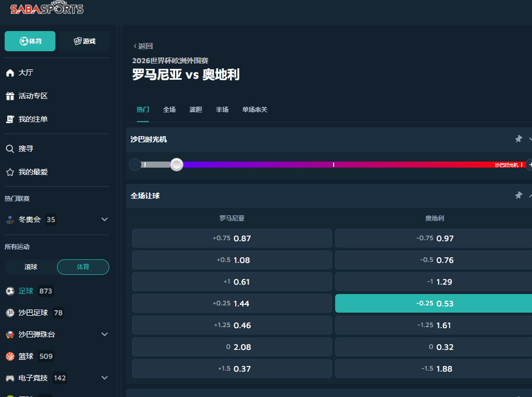Switch to 游戏 mode at top
This screenshot has width=532, height=397.
pos(84,41)
